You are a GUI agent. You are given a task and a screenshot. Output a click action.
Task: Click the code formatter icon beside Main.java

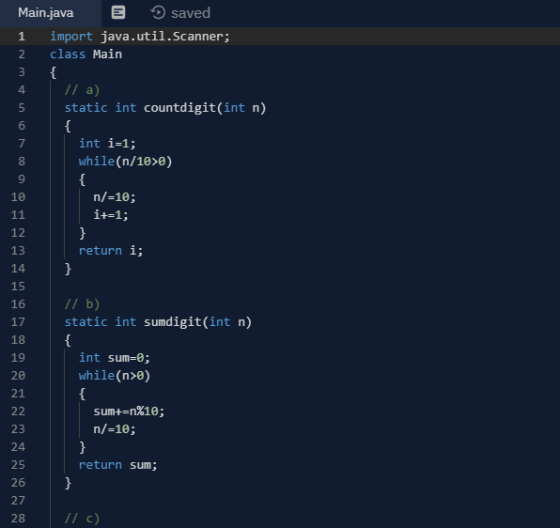[x=118, y=13]
